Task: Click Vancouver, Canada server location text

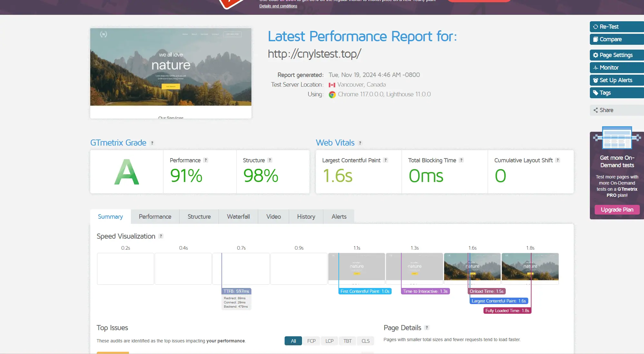Action: [x=362, y=85]
